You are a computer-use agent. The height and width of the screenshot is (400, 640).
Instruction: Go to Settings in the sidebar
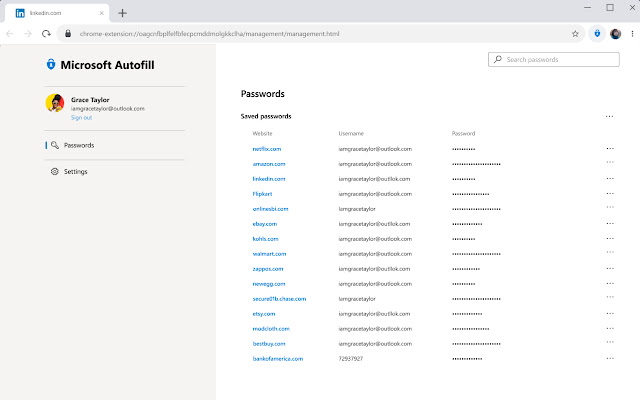coord(75,171)
